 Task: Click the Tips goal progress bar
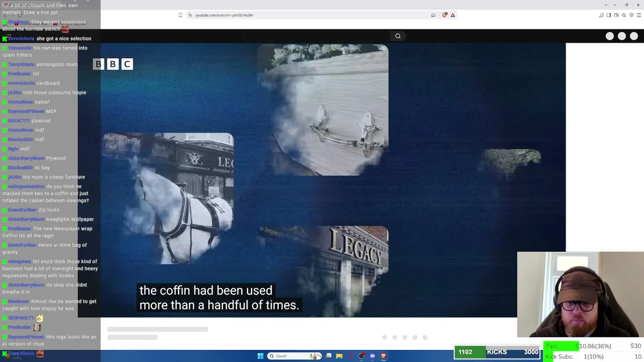point(593,346)
